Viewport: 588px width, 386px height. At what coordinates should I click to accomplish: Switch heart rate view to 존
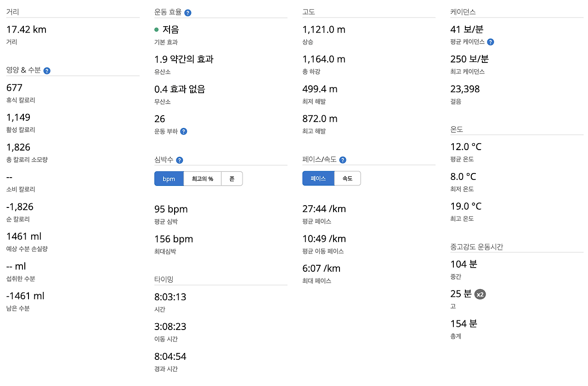pyautogui.click(x=232, y=179)
